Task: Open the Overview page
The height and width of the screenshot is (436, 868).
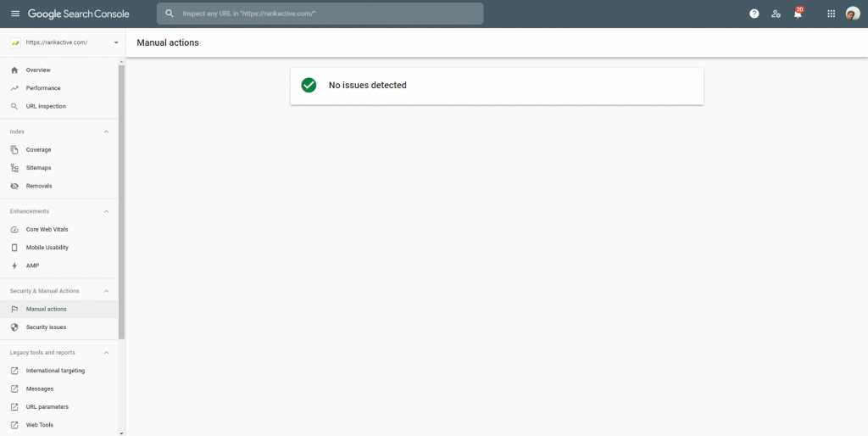Action: tap(58, 70)
